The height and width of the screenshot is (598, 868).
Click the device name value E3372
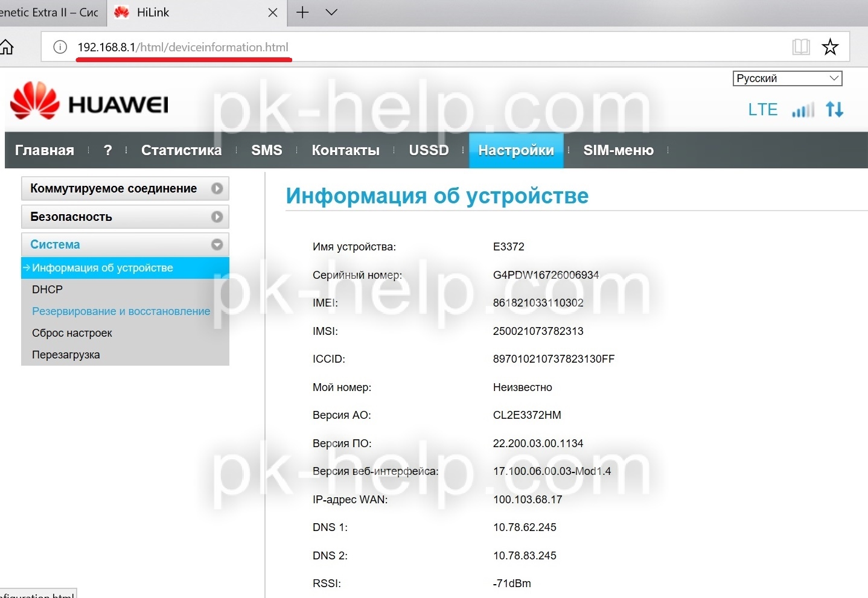[509, 247]
